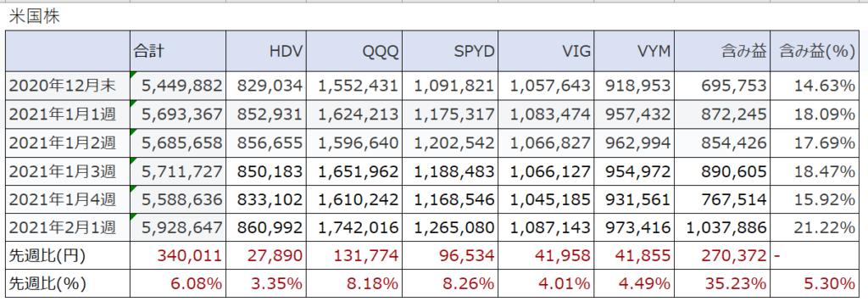Select the SPYD column header
868x307 pixels.
click(x=450, y=52)
